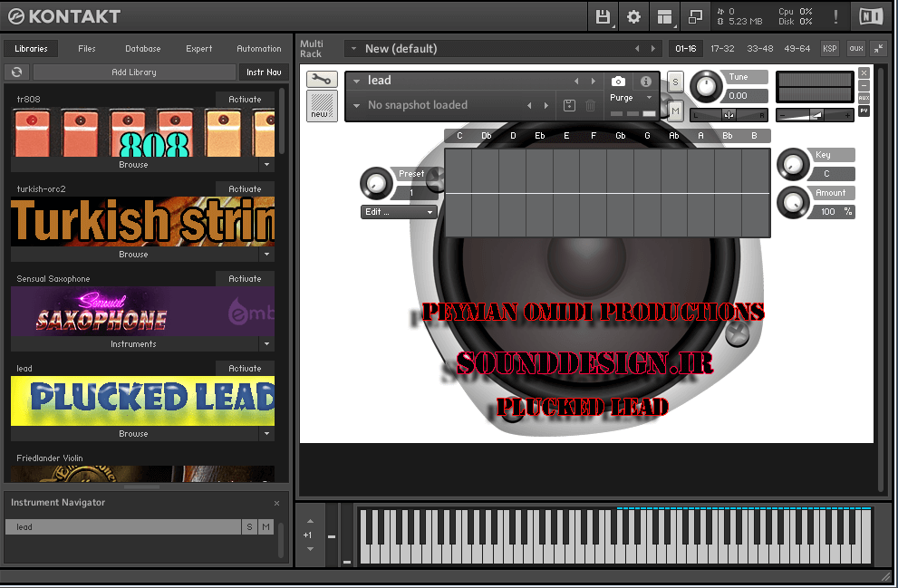Viewport: 898px width, 588px height.
Task: Open the Files save menu floppy icon
Action: pyautogui.click(x=603, y=16)
